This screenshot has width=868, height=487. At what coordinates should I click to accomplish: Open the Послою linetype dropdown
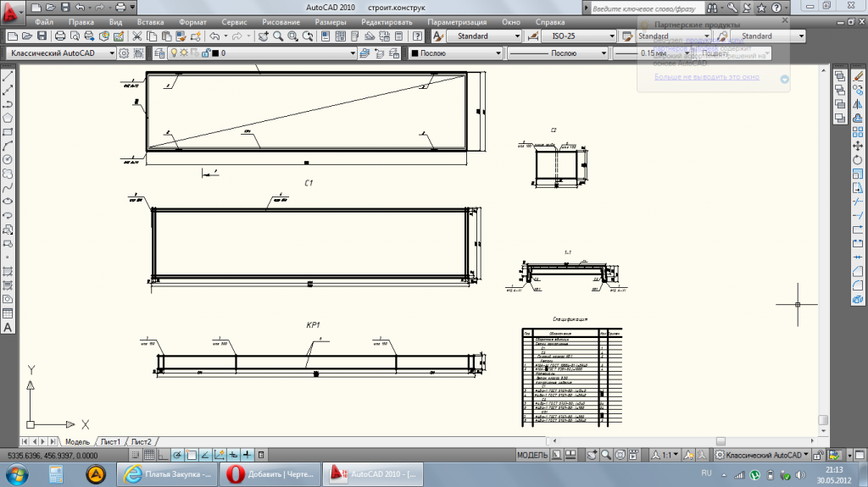[x=558, y=53]
